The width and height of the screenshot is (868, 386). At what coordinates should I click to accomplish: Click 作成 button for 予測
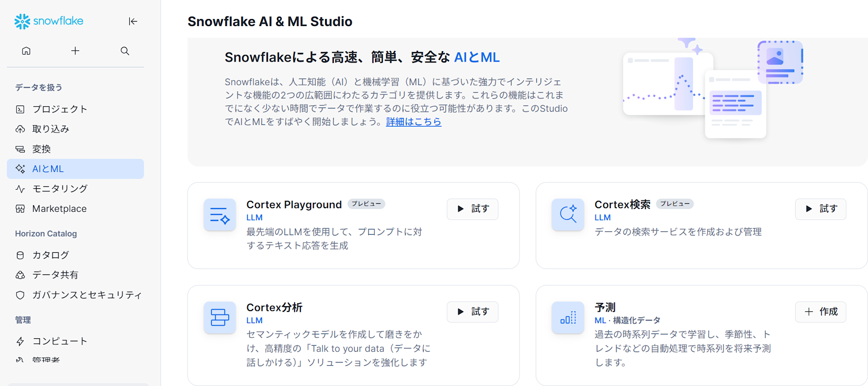(820, 312)
